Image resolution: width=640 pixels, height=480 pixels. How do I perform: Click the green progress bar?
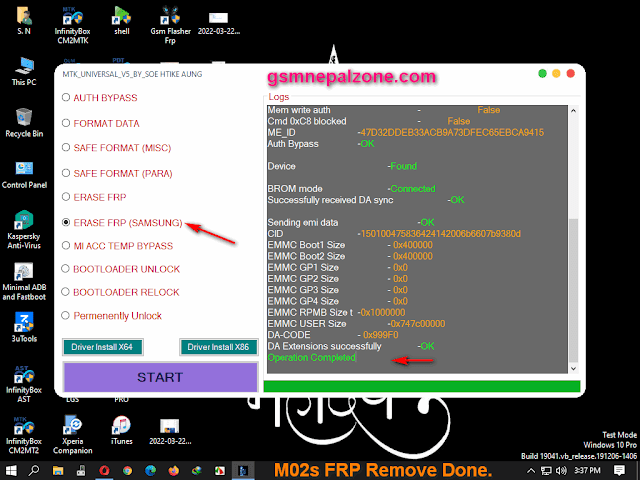[x=422, y=386]
